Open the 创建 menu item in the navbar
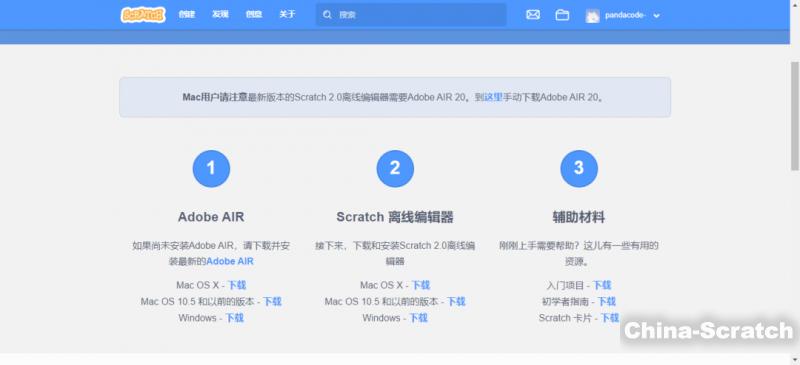Screen dimensions: 800x365 [x=187, y=14]
